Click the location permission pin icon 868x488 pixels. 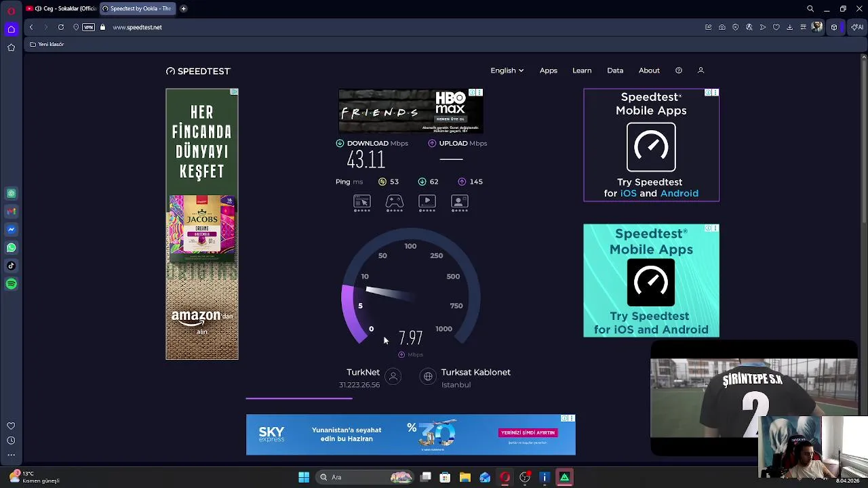76,27
